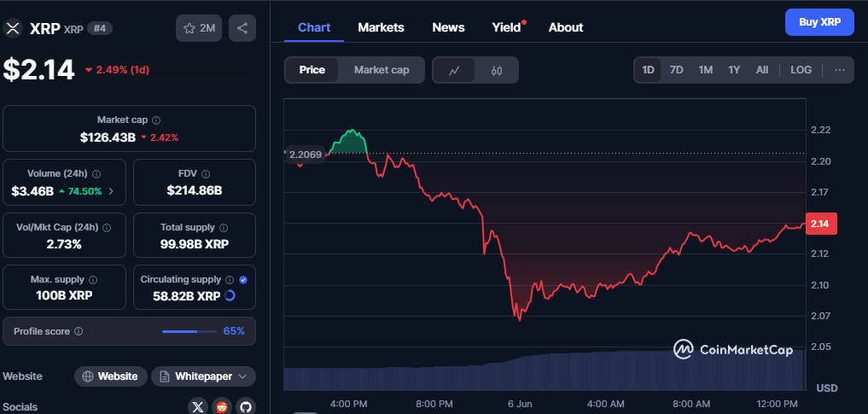Click the $214.86B FDV value

[x=195, y=191]
